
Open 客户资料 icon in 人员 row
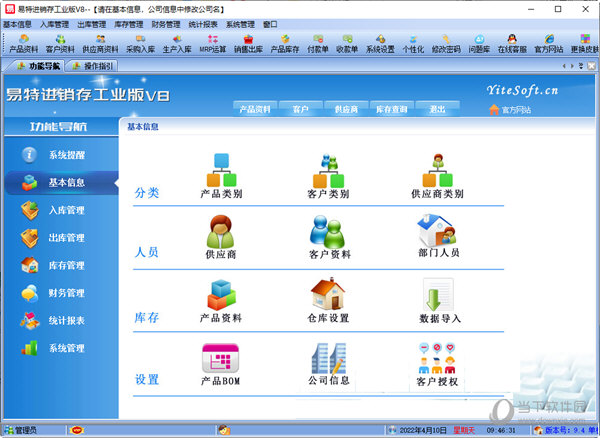point(329,237)
